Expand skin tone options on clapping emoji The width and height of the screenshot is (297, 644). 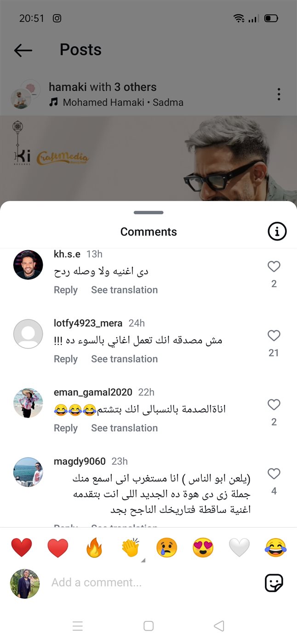143,560
